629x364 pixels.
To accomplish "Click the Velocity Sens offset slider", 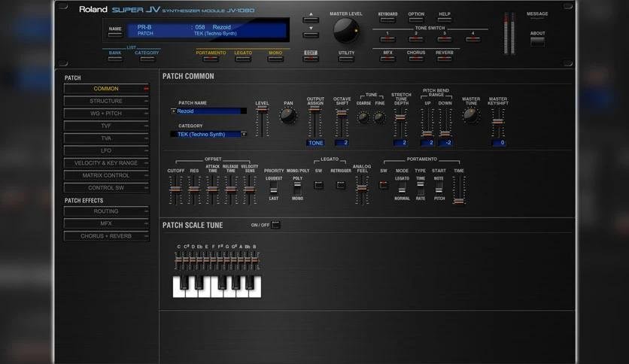I will pos(249,190).
